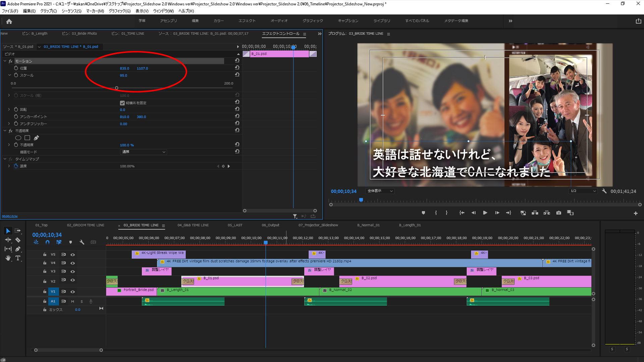644x362 pixels.
Task: Select the Ripple Edit tool
Action: [8, 240]
